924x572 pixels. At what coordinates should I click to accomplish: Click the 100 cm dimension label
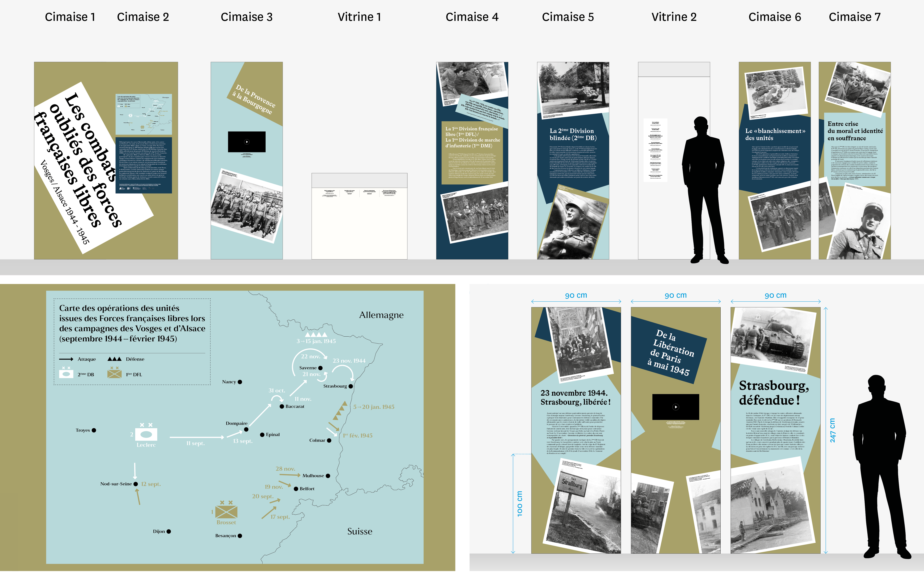pos(520,503)
